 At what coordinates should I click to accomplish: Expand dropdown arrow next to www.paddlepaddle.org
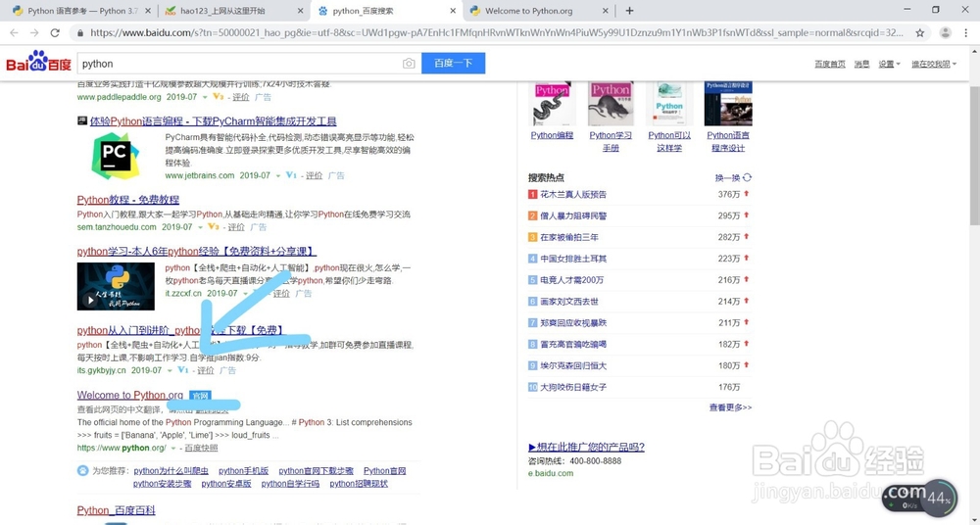205,98
